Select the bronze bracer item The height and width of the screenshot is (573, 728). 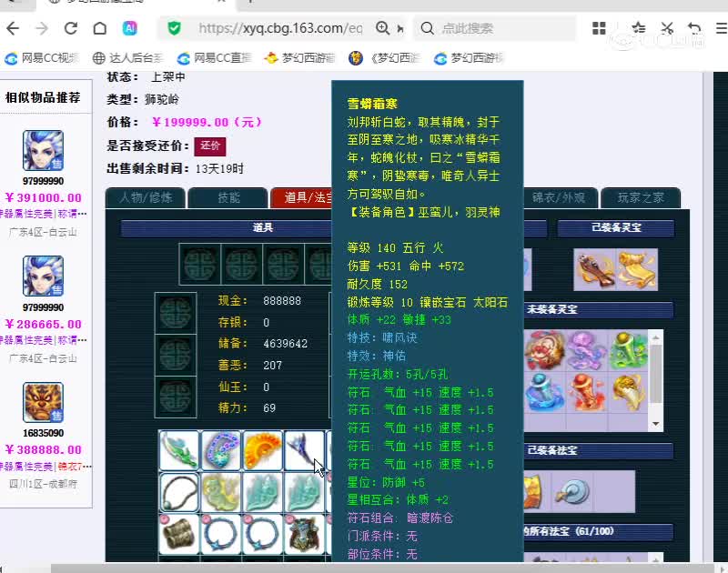[x=178, y=534]
